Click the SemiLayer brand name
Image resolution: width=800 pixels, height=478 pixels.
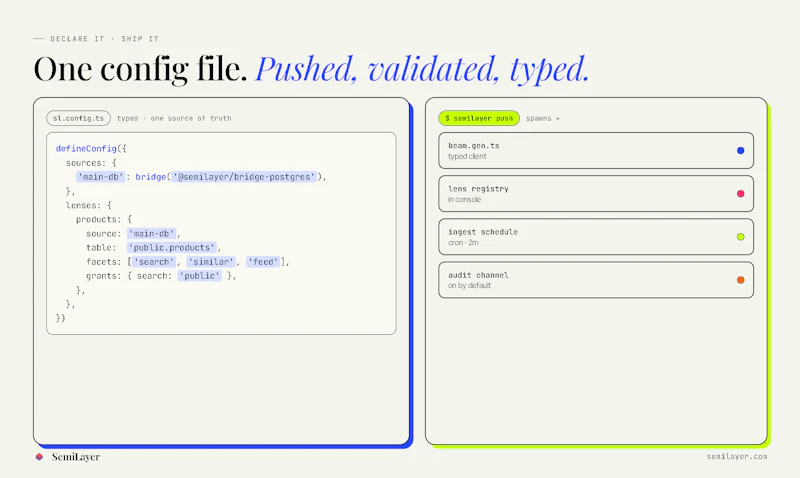tap(76, 457)
